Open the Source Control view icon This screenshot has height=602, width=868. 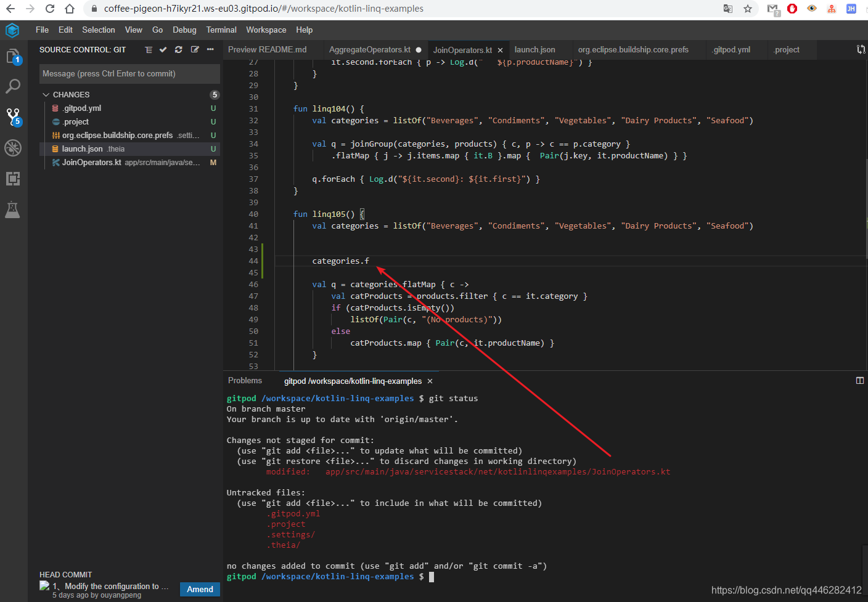click(x=13, y=117)
